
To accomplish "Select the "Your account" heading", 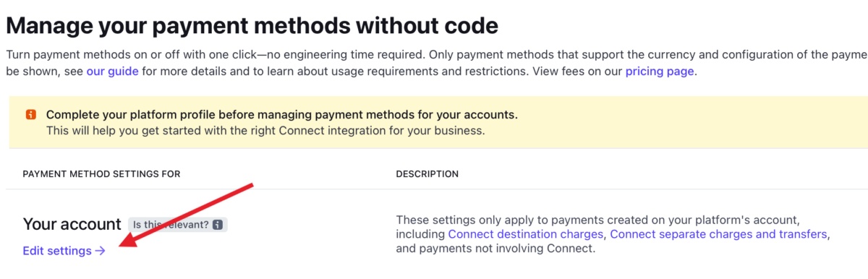I will pos(72,224).
